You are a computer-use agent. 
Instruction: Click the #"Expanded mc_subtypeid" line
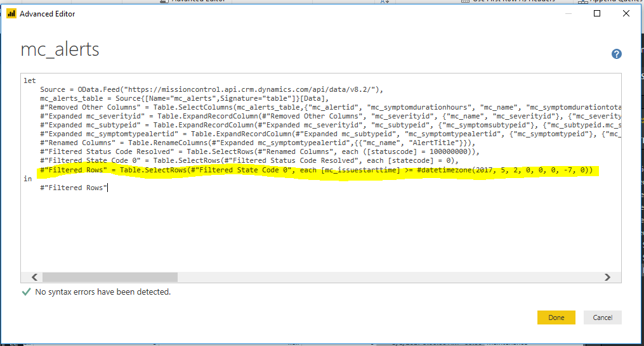point(330,125)
